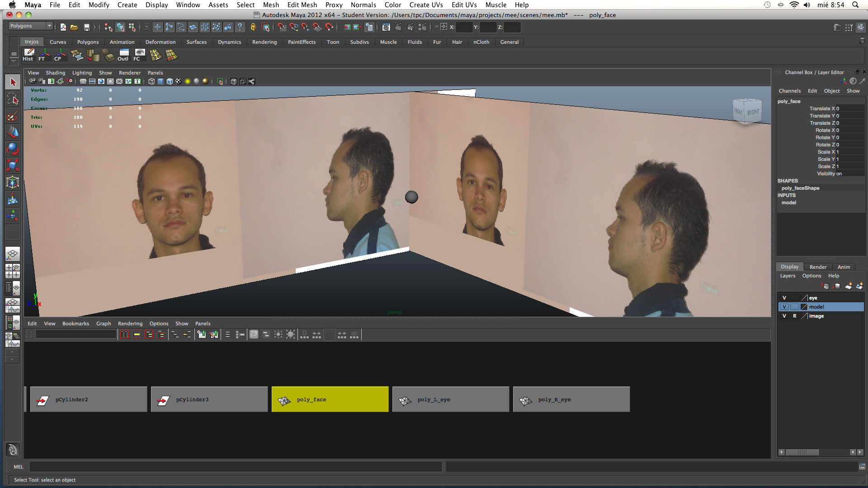Click the Hist shelf button
Viewport: 868px width, 488px height.
point(28,55)
